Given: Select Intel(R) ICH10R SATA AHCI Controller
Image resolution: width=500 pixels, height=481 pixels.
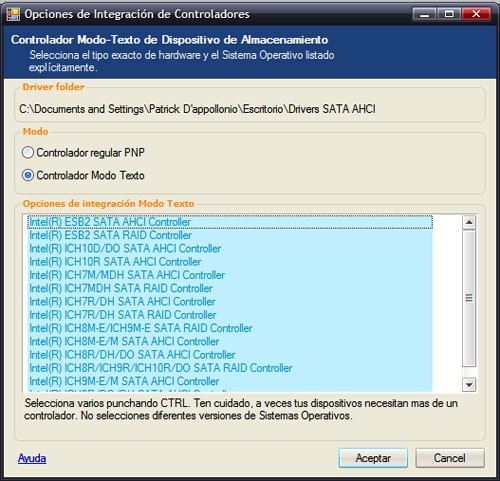Looking at the screenshot, I should pos(230,262).
